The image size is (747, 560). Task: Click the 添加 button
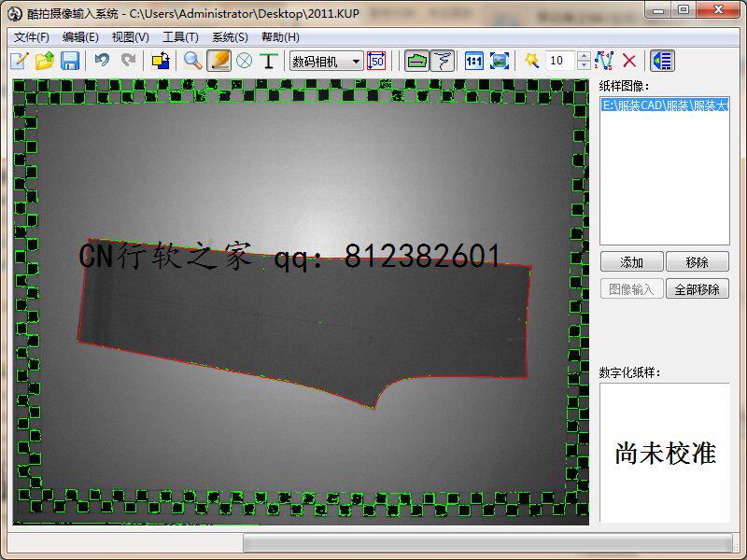point(632,262)
